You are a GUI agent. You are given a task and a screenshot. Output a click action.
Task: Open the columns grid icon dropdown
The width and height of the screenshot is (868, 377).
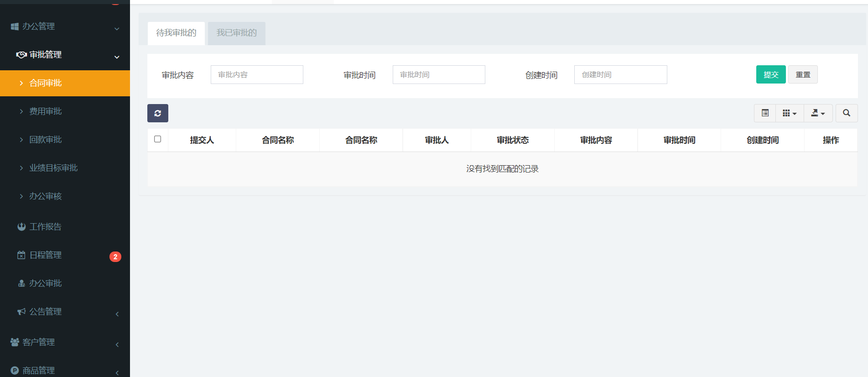point(790,113)
